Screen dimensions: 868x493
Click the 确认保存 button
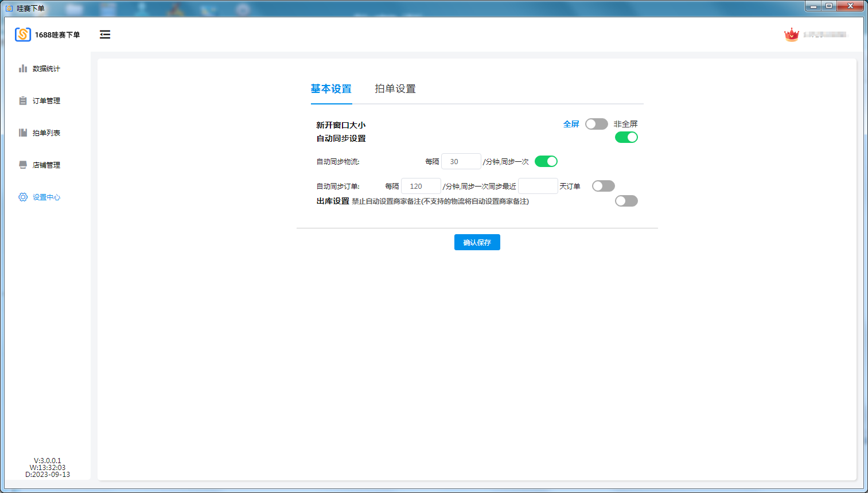tap(477, 242)
